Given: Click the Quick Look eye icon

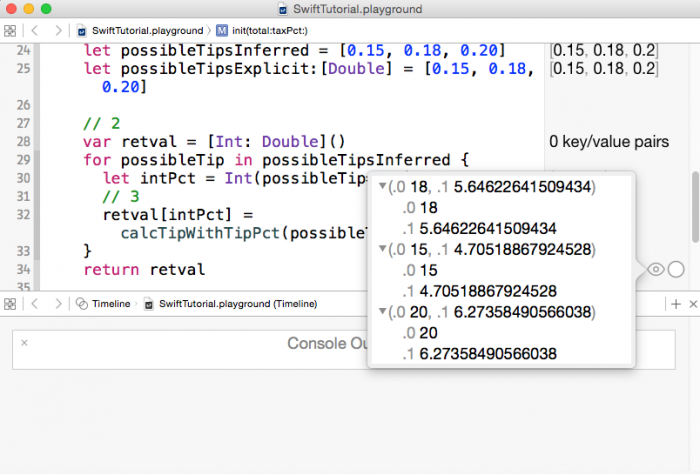Looking at the screenshot, I should pyautogui.click(x=656, y=269).
